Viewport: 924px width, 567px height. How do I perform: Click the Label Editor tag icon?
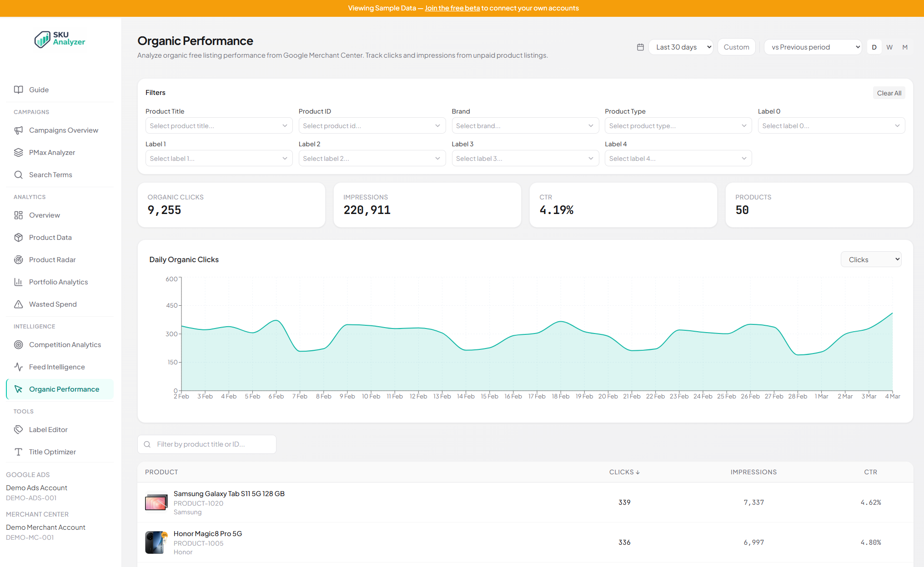(18, 429)
